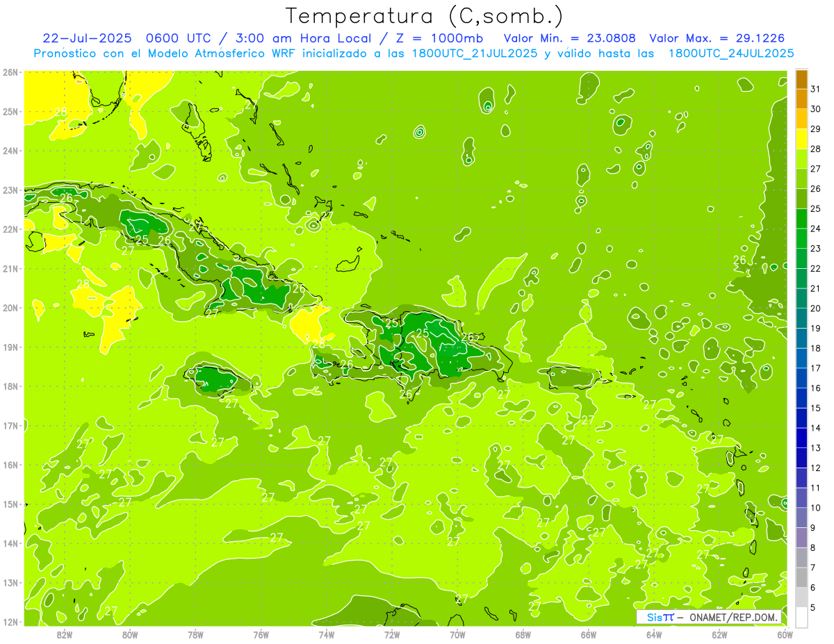Click legend value 20 on the color scale
Screen dimensions: 834x644
tap(815, 308)
